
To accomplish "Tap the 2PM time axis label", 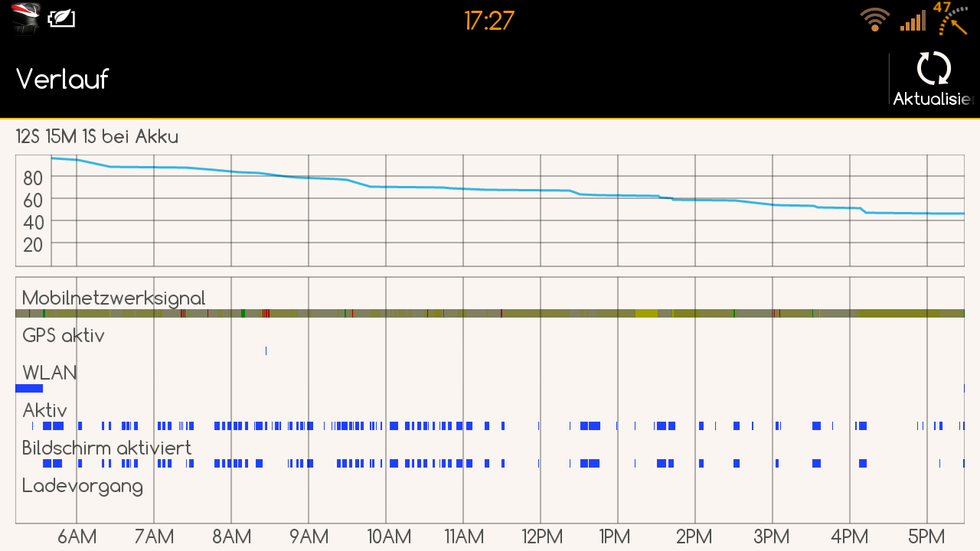I will coord(695,536).
